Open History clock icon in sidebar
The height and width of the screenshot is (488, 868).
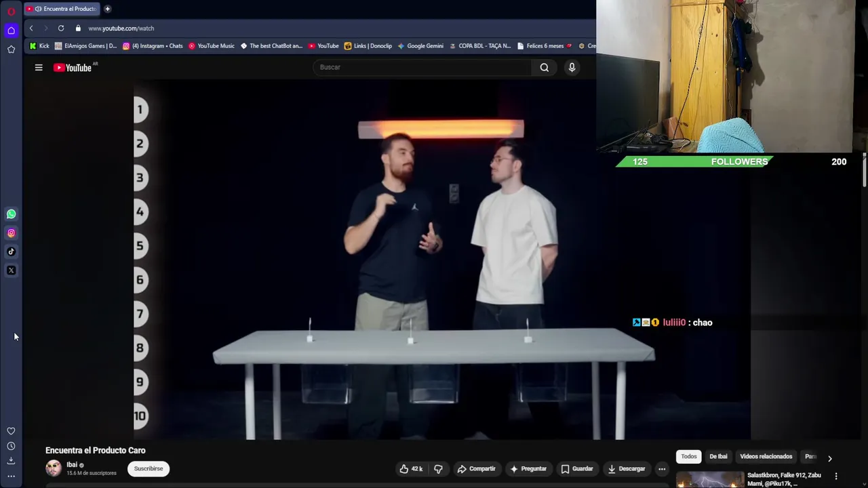coord(11,446)
